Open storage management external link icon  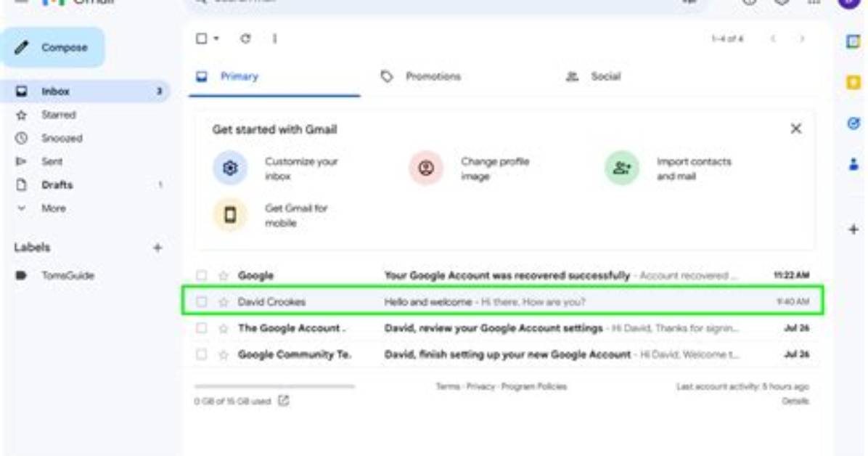pyautogui.click(x=284, y=400)
